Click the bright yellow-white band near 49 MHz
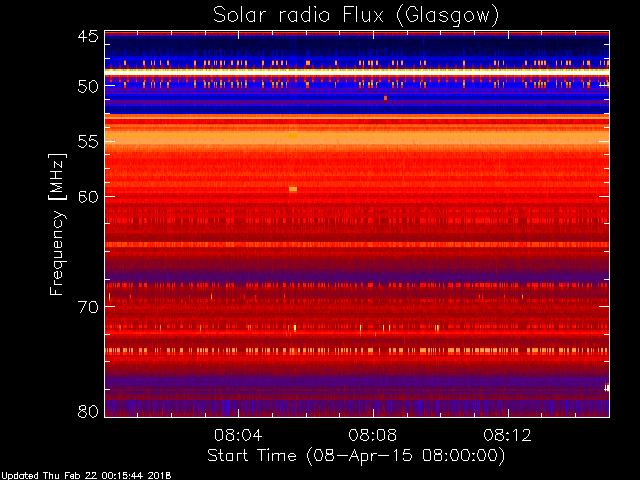This screenshot has height=480, width=640. point(357,72)
